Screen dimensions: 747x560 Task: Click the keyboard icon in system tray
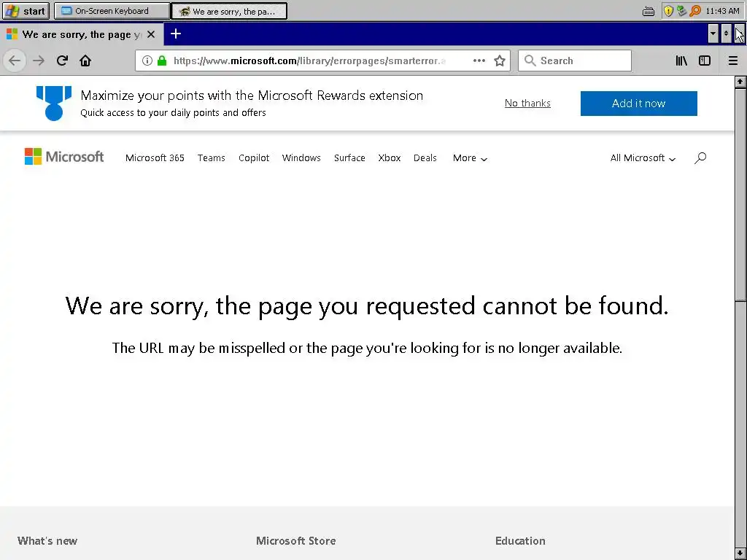tap(649, 11)
